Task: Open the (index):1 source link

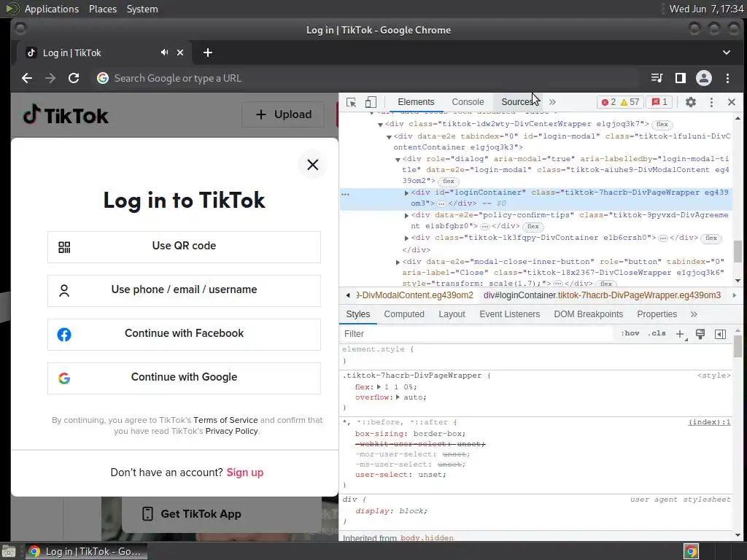Action: (x=709, y=422)
